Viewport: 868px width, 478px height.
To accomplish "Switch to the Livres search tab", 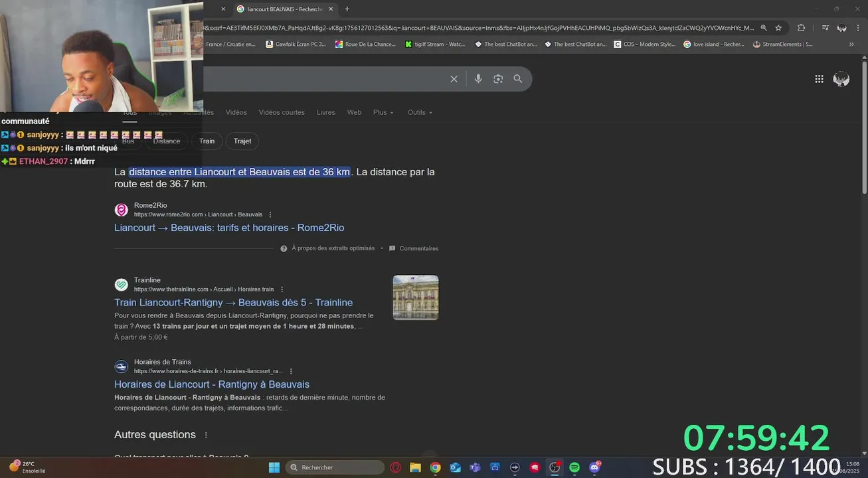I will [x=326, y=112].
